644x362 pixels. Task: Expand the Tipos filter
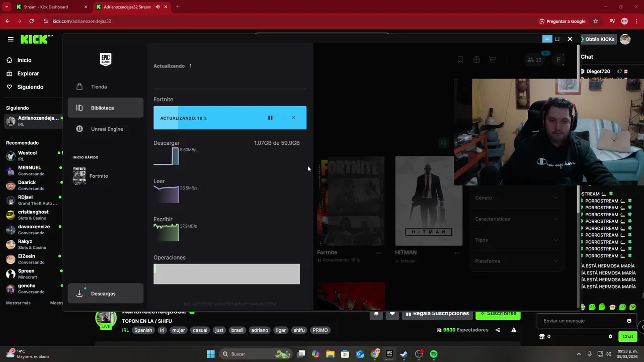517,240
